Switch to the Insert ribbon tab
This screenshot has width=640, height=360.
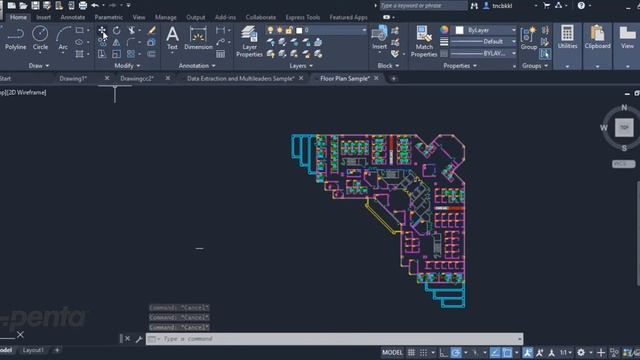coord(43,17)
